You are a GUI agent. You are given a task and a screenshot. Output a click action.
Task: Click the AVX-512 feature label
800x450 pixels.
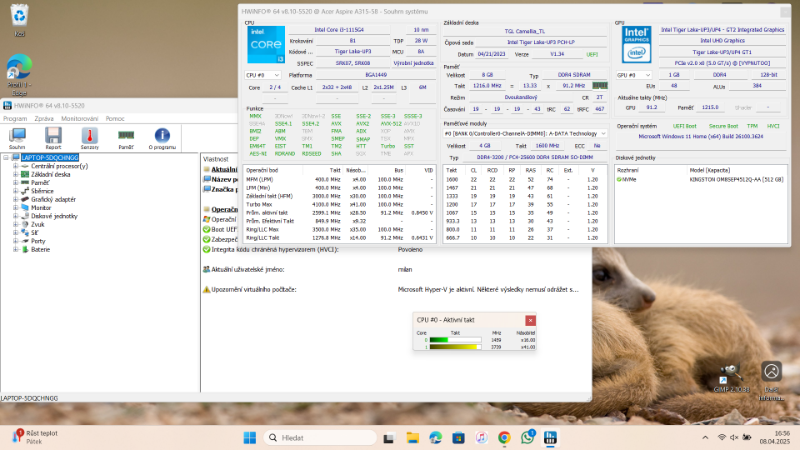coord(391,123)
